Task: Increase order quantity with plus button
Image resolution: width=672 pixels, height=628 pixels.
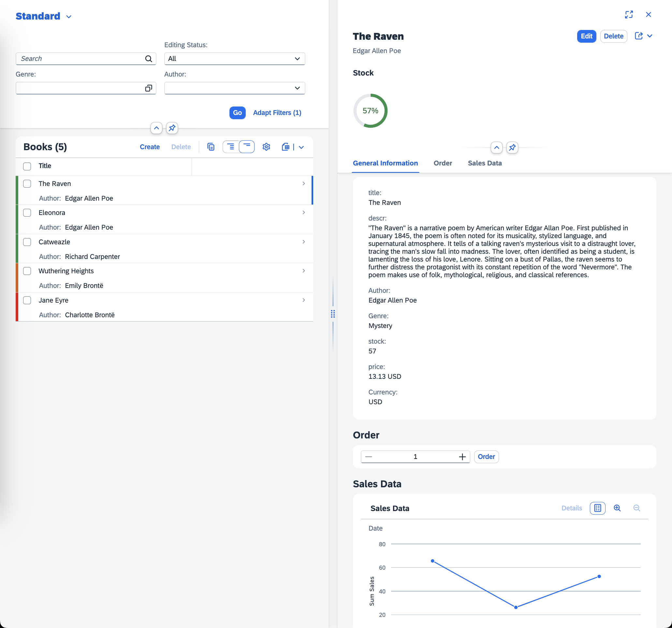Action: pyautogui.click(x=462, y=457)
